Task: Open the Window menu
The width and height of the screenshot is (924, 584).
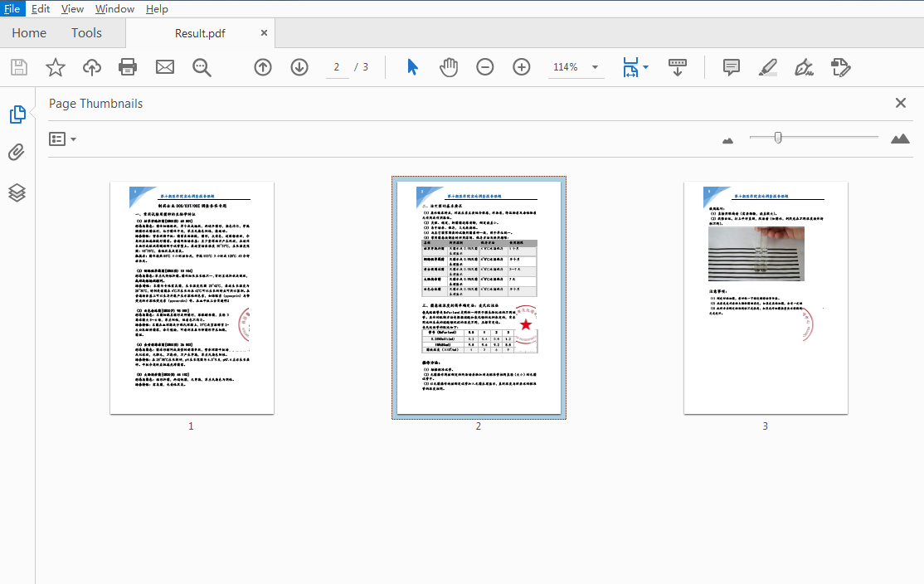Action: point(114,9)
